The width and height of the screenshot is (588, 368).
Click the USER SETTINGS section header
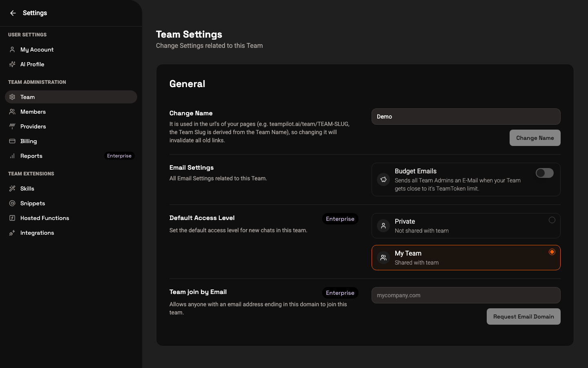[x=27, y=35]
